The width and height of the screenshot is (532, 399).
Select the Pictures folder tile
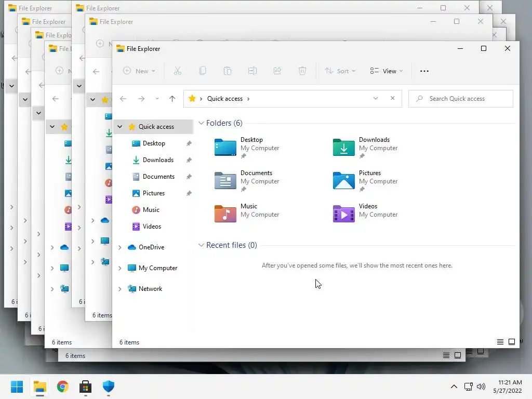(365, 181)
